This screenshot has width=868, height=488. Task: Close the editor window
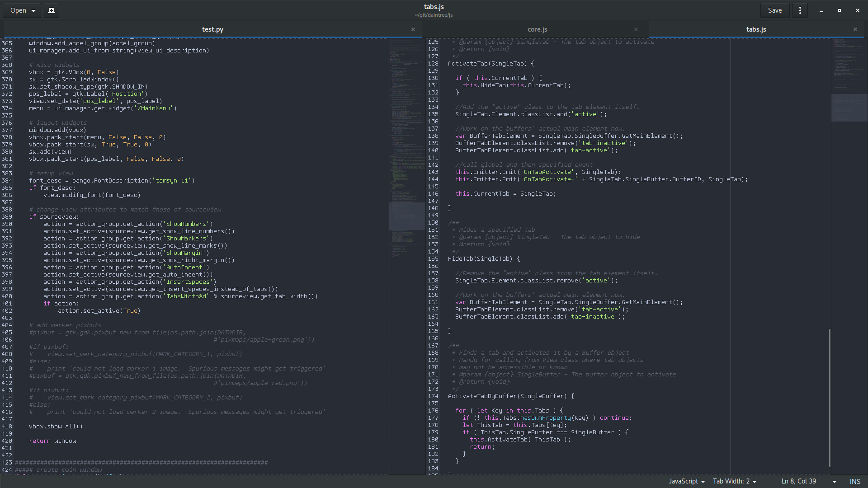(x=858, y=10)
